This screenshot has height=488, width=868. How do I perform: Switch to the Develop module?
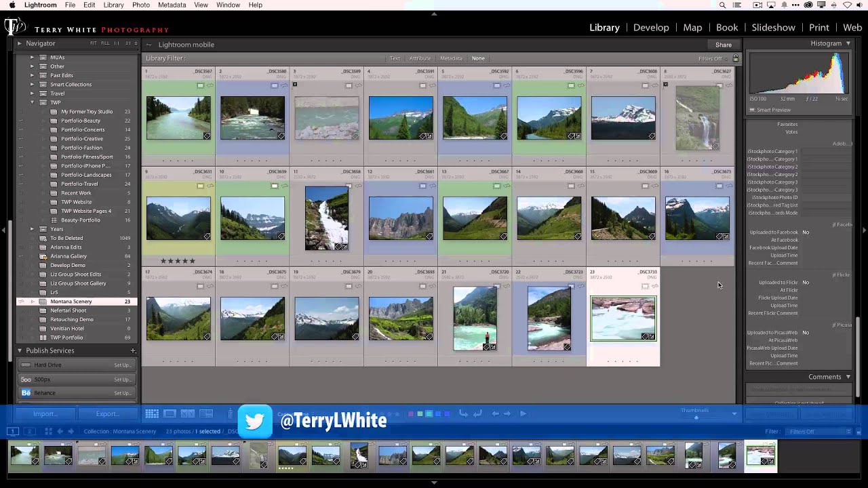click(x=651, y=28)
